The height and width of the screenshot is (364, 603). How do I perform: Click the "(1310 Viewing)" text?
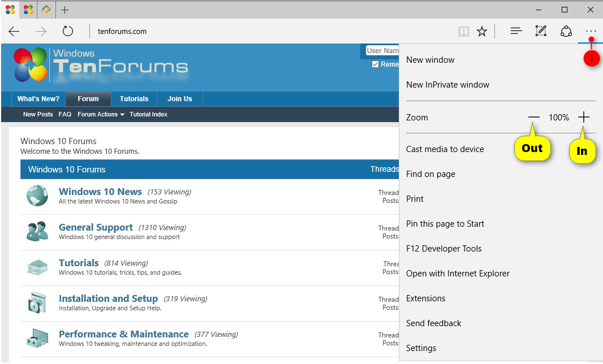tap(162, 228)
